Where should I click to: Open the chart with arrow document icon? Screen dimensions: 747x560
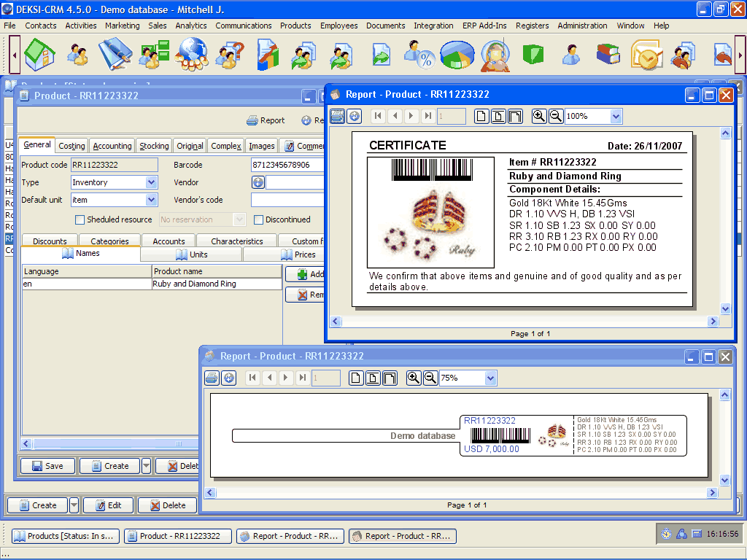[268, 54]
